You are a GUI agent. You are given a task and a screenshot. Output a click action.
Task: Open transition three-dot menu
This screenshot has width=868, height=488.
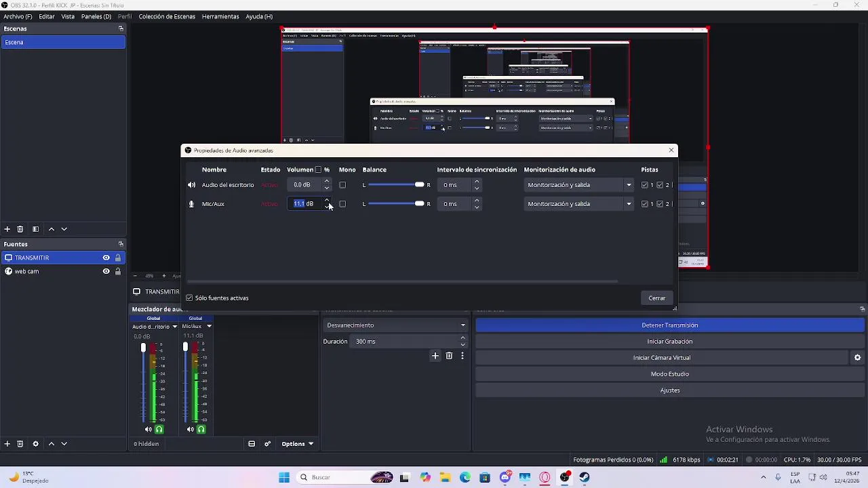462,356
